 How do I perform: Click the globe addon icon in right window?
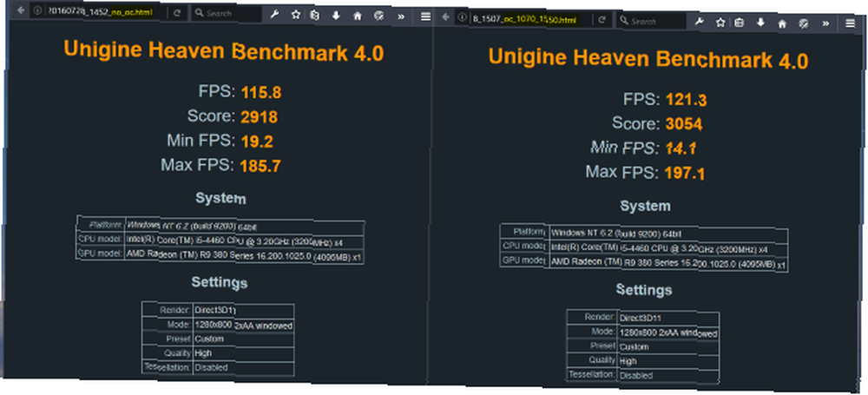coord(804,23)
